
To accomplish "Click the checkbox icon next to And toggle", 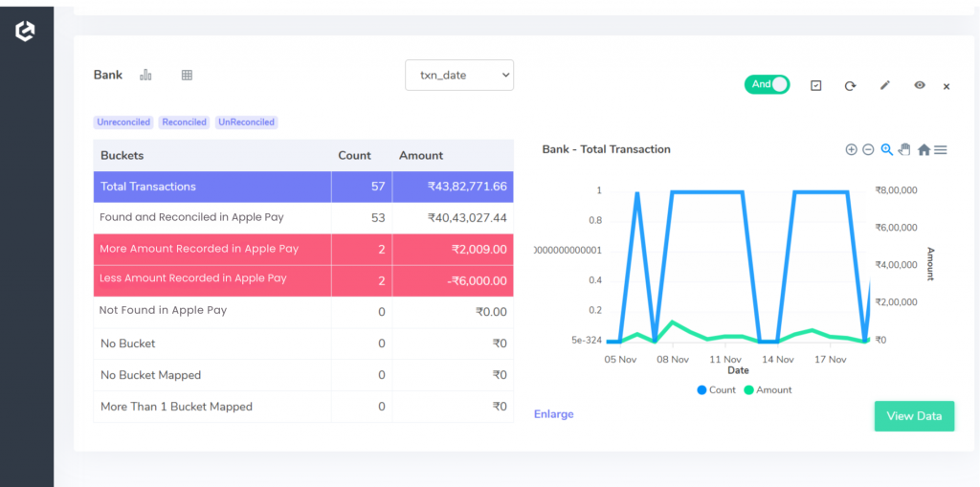I will [x=815, y=86].
